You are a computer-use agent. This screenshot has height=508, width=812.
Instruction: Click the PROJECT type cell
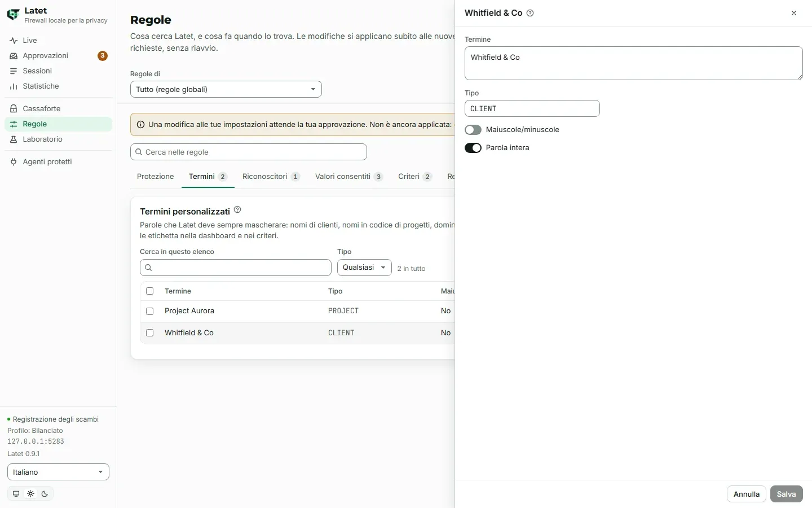(x=343, y=311)
